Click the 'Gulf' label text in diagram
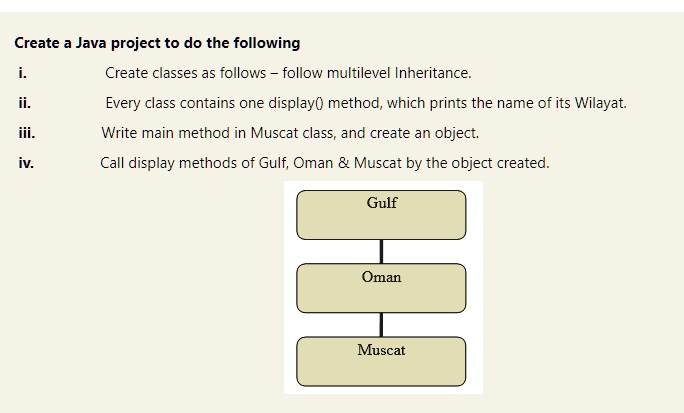The height and width of the screenshot is (413, 684). coord(382,203)
